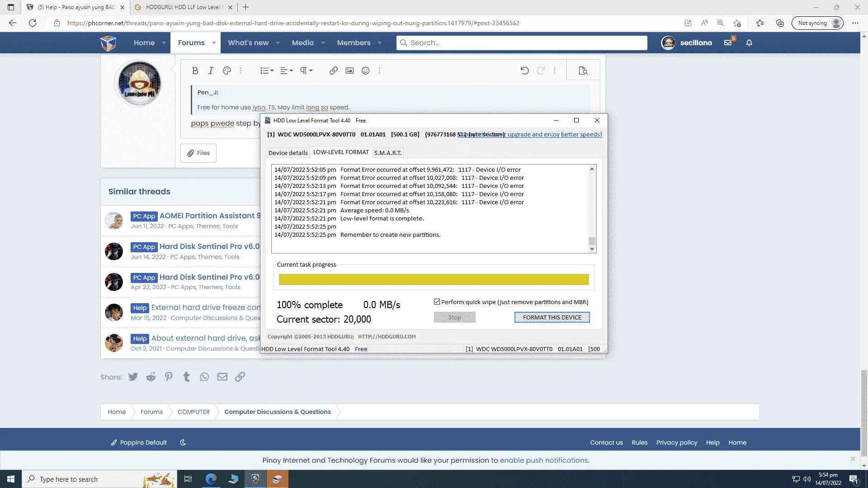Open the secillano account menu

pyautogui.click(x=686, y=43)
